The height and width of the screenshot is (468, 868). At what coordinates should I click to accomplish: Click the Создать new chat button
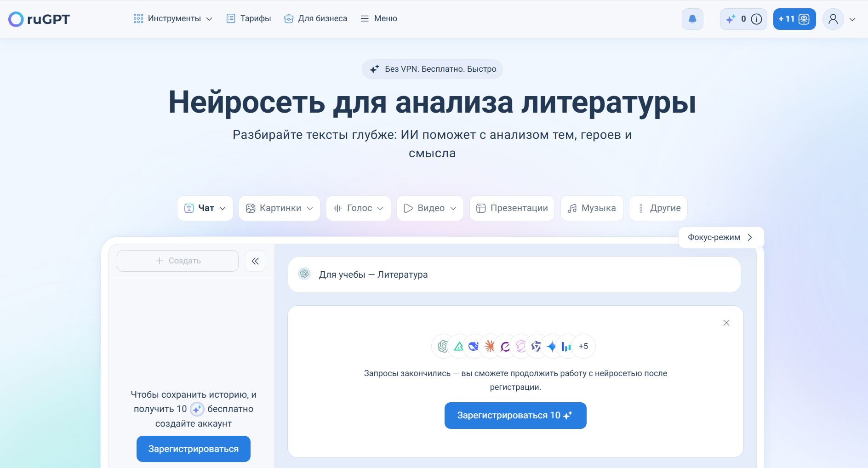click(177, 261)
